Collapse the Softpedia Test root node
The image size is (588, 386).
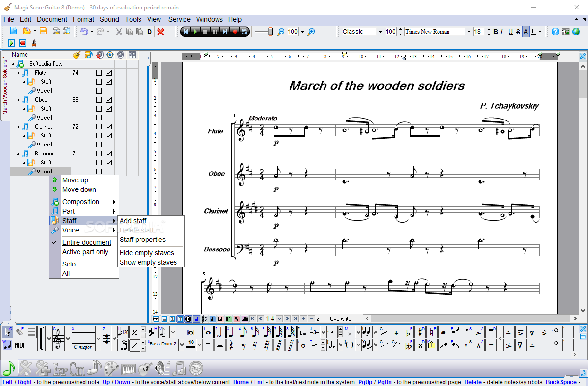coord(12,64)
